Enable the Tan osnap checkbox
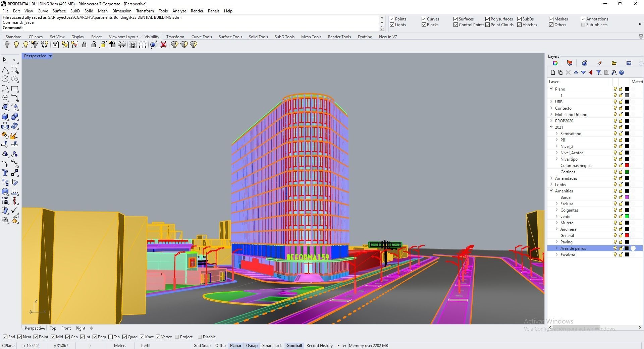 tap(110, 337)
